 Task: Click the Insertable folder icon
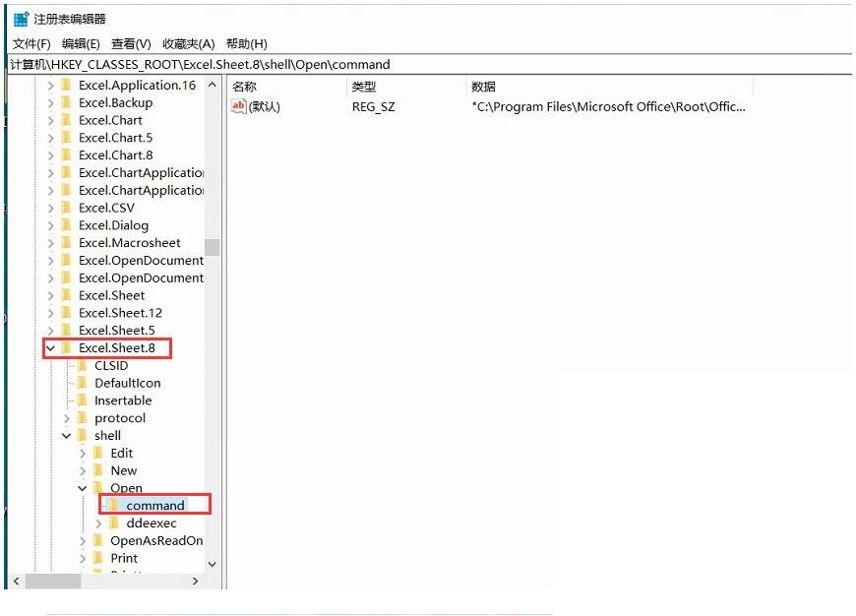83,400
